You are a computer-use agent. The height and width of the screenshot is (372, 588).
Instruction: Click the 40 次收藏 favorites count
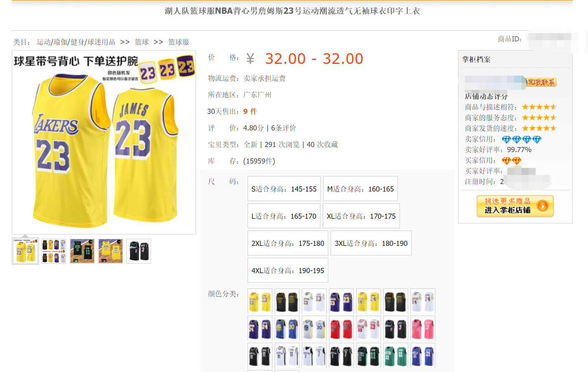pos(322,145)
